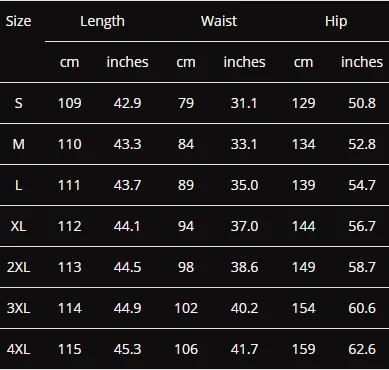
Task: Select the Length column header
Action: coord(102,21)
